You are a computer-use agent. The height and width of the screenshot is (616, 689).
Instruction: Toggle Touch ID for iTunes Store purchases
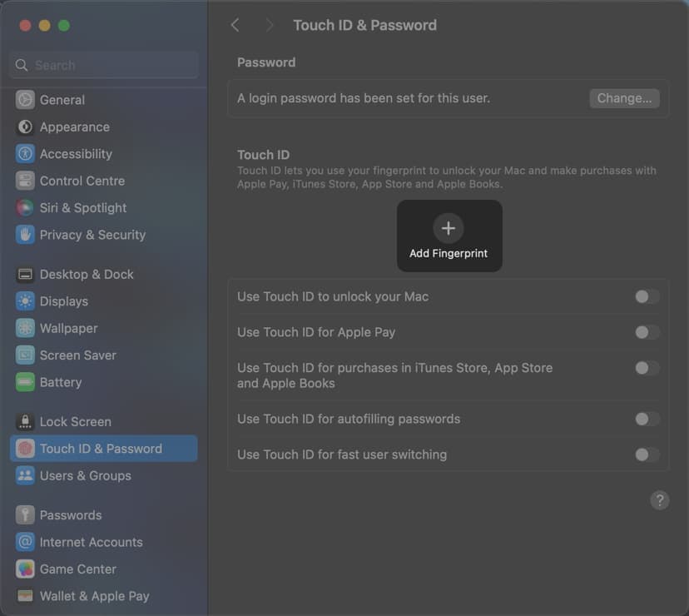coord(647,368)
